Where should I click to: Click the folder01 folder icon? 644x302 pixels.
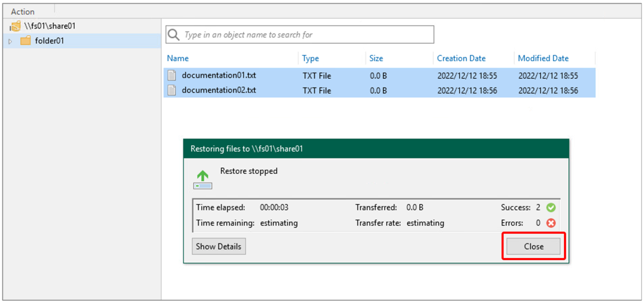pyautogui.click(x=25, y=41)
